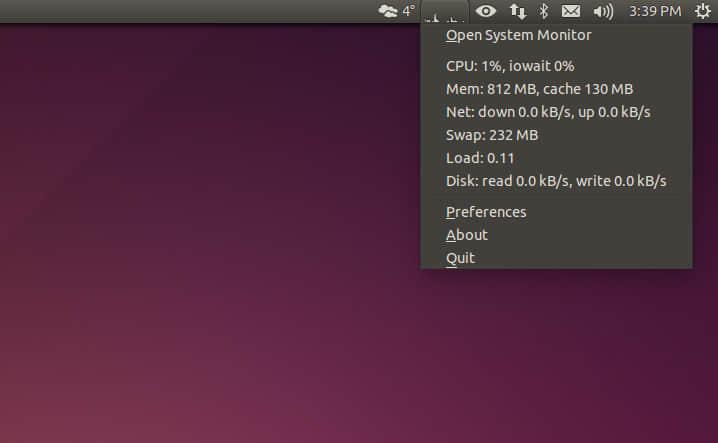Click the CPU usage line
This screenshot has width=718, height=443.
pyautogui.click(x=510, y=66)
